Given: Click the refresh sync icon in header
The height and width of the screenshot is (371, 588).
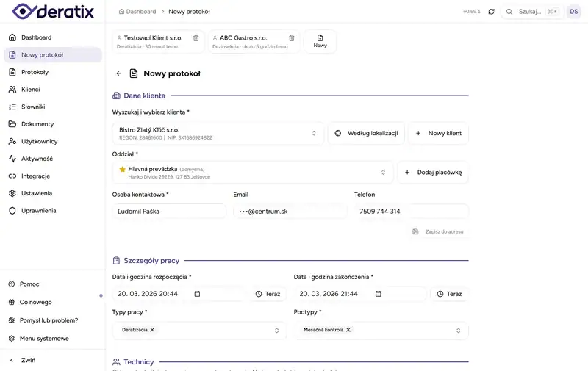Looking at the screenshot, I should click(x=491, y=12).
